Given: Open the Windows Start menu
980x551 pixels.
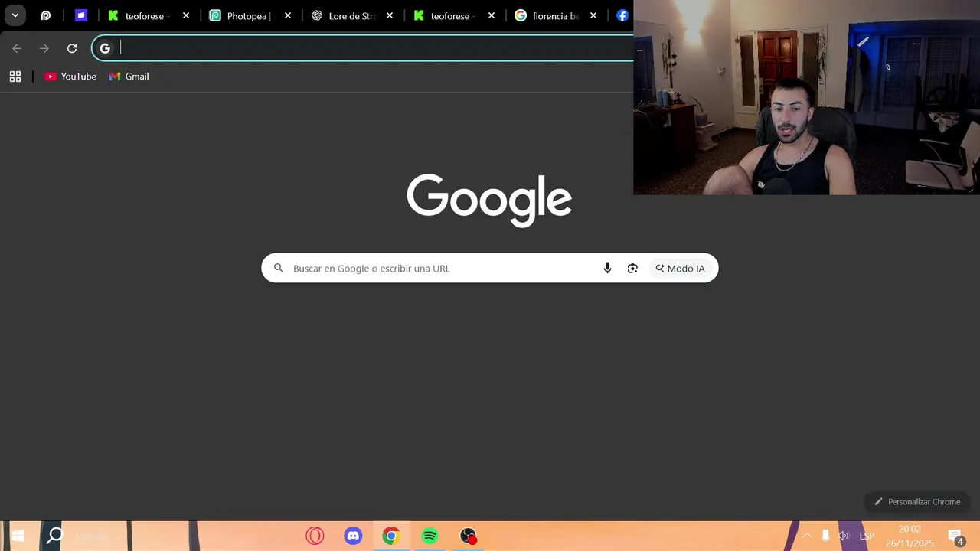Looking at the screenshot, I should (x=18, y=536).
